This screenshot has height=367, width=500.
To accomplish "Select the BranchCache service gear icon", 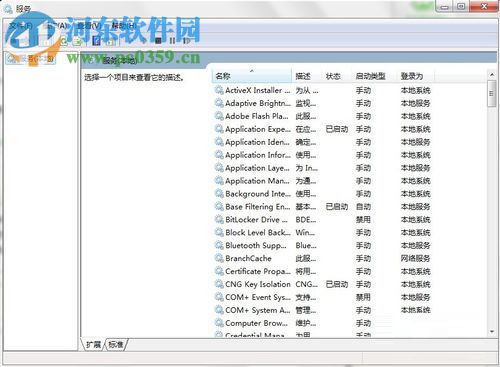I will [219, 258].
